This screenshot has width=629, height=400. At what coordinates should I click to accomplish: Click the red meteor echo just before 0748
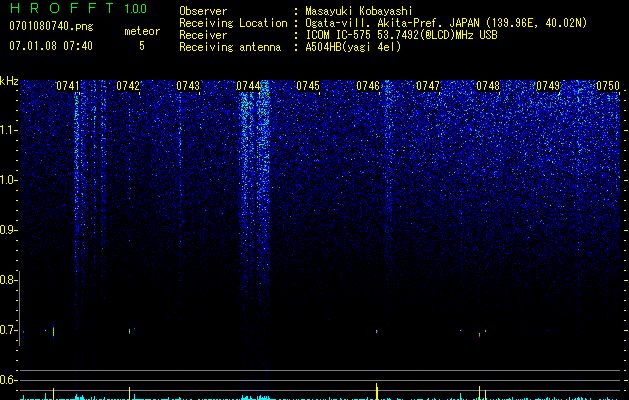pyautogui.click(x=479, y=334)
